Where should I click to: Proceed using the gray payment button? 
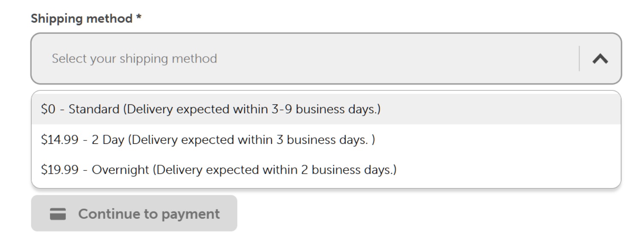coord(134,214)
